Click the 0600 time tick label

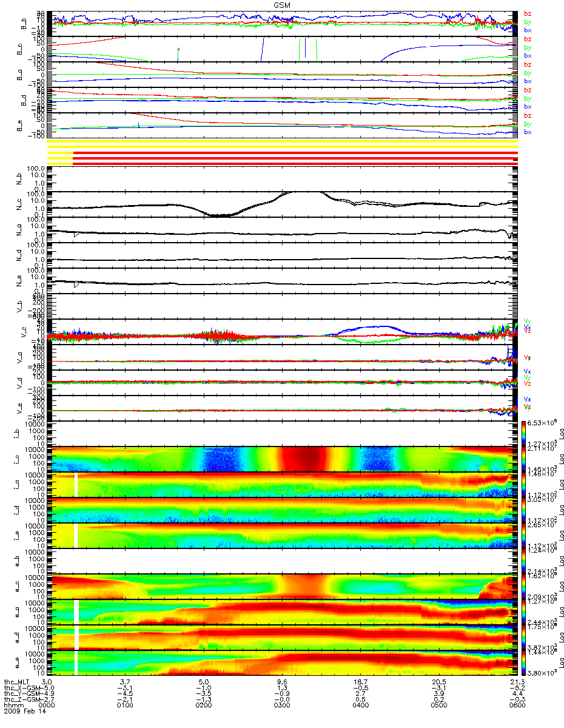click(517, 706)
